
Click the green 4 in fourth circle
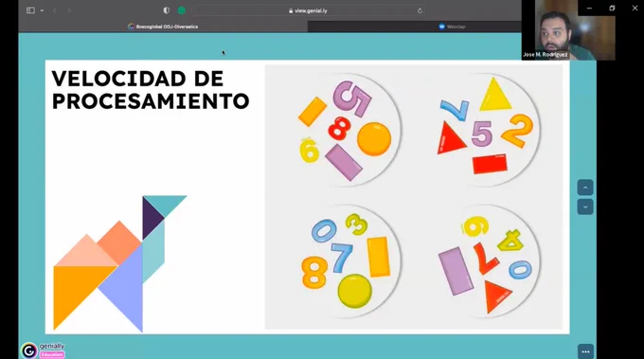510,241
